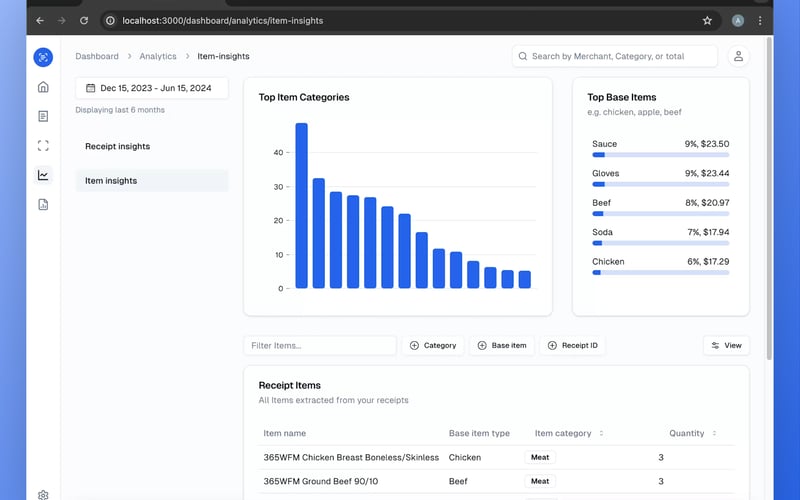Open the receipts document icon in sidebar

pos(43,116)
